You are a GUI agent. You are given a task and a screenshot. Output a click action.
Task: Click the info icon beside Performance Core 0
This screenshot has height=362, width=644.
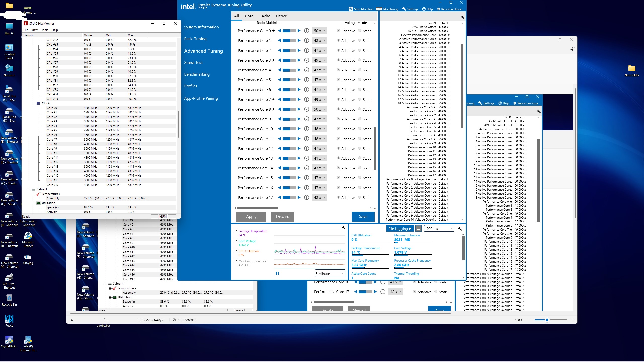coord(307,31)
